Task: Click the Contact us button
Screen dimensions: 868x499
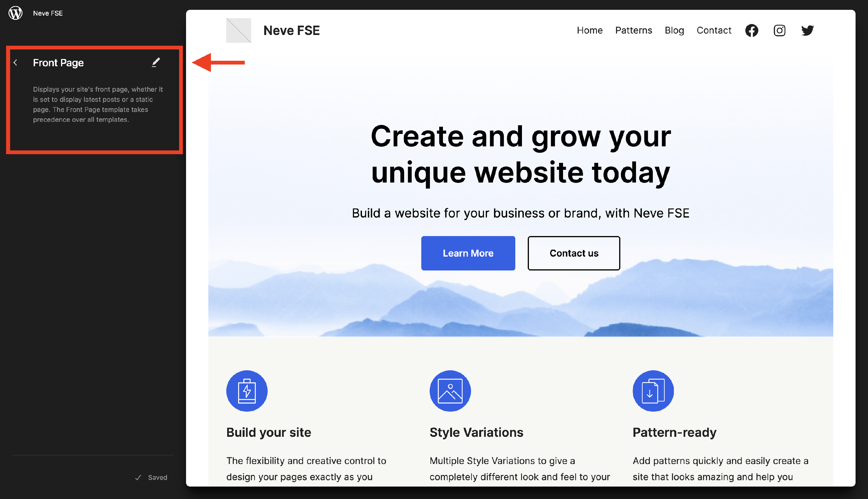Action: pos(574,253)
